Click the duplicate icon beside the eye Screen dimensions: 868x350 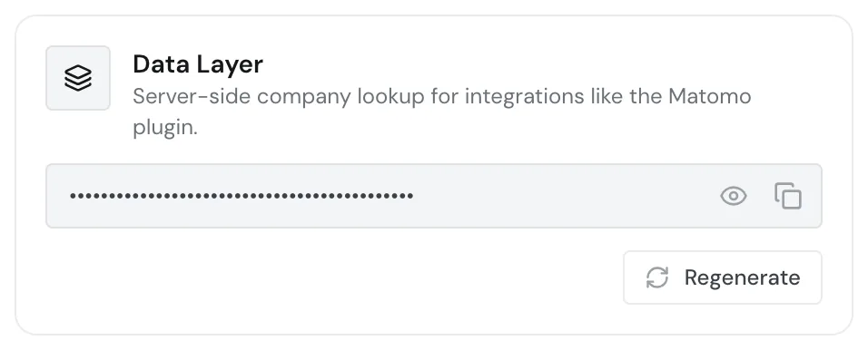tap(788, 196)
